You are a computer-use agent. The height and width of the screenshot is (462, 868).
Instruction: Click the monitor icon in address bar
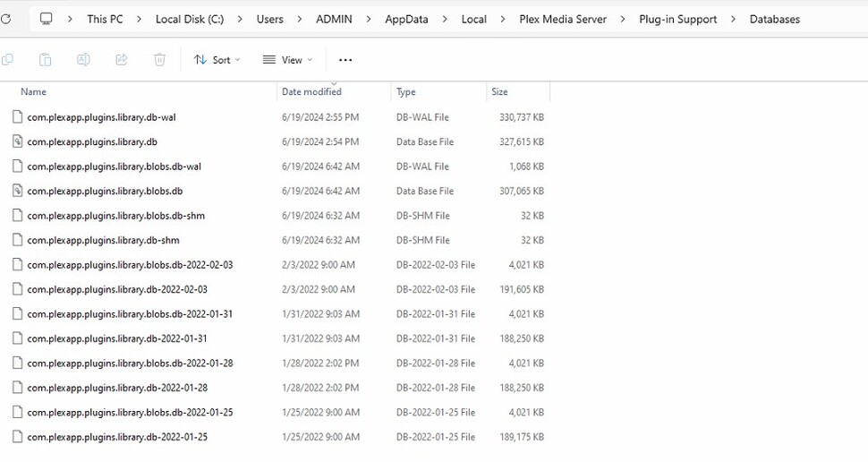[47, 19]
